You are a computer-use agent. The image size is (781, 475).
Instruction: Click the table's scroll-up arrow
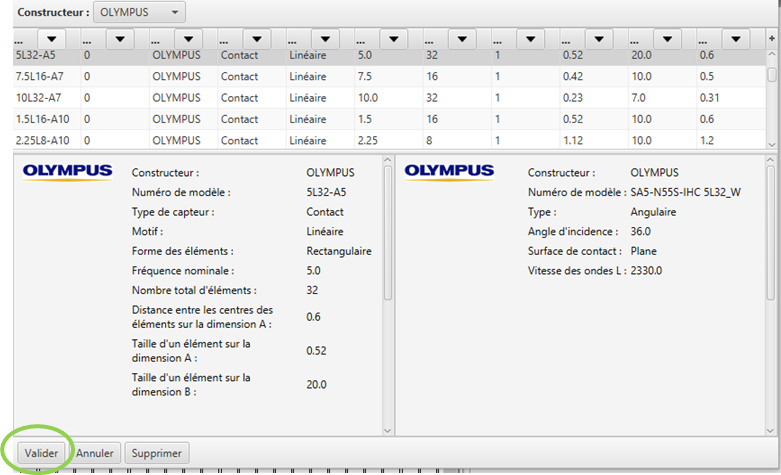click(x=772, y=54)
